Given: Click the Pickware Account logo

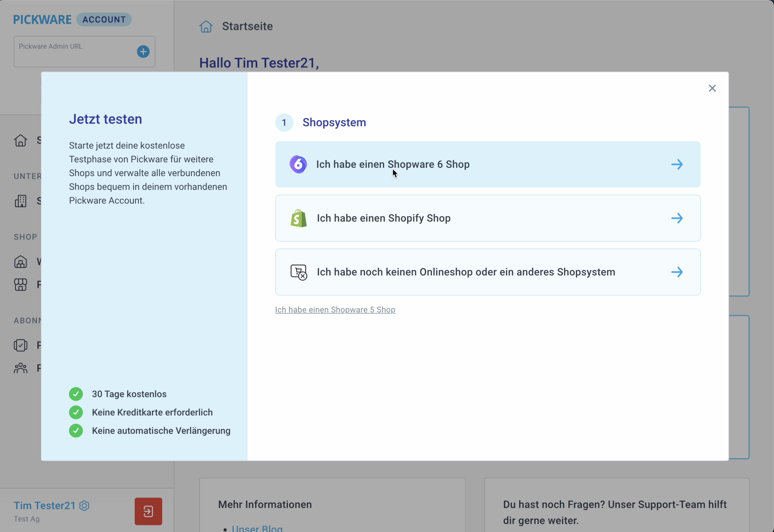Looking at the screenshot, I should tap(72, 19).
